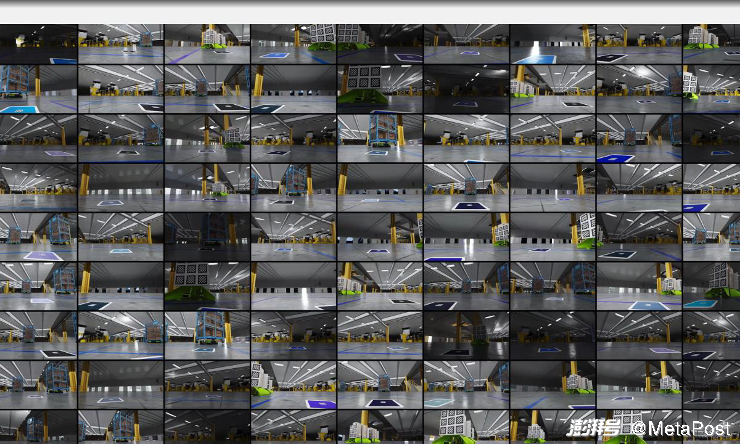Select sixth-row third thumbnail with checkerboard on green robot
740x444 pixels.
[x=207, y=286]
